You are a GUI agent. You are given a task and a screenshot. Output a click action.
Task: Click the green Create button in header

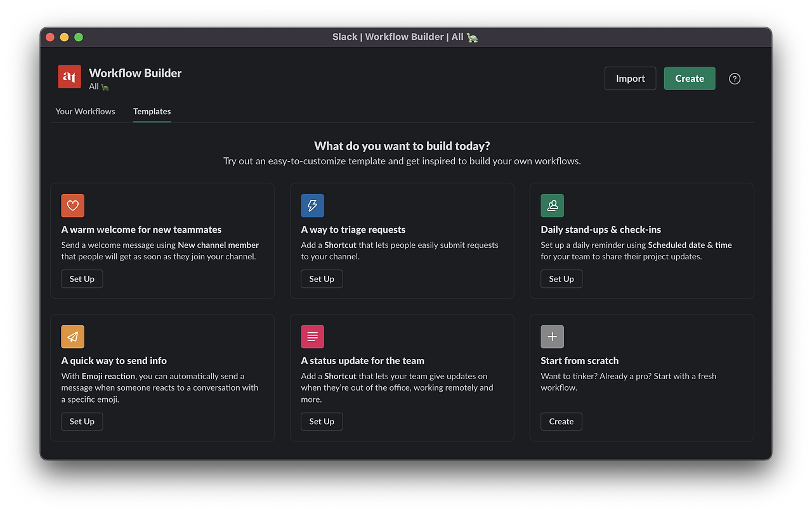pyautogui.click(x=690, y=79)
